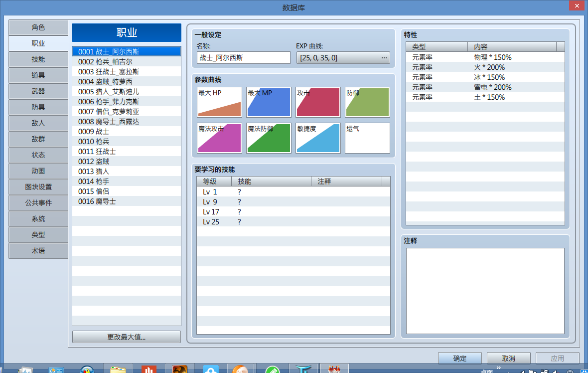The width and height of the screenshot is (588, 373).
Task: Select class 0007 僧侣_克萝莉亚
Action: click(127, 111)
